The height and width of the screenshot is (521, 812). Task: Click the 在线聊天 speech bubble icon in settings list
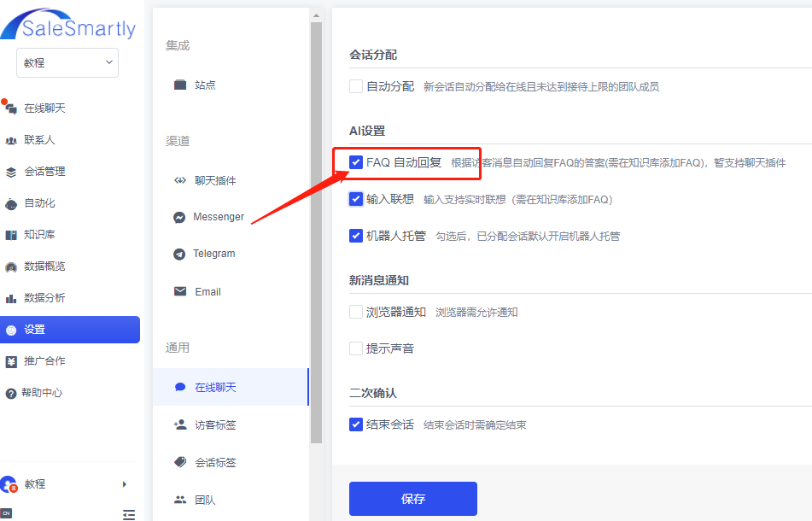coord(179,387)
